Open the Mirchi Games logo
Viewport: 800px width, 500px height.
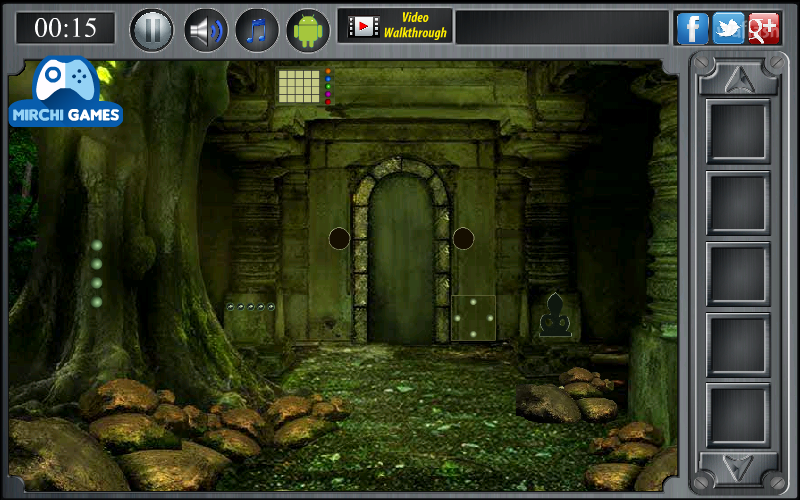[66, 92]
